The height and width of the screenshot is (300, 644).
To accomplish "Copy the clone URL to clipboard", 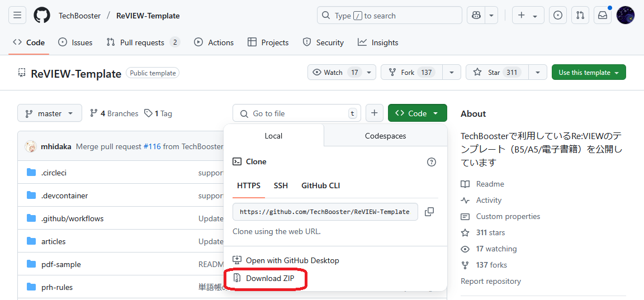I will (429, 212).
